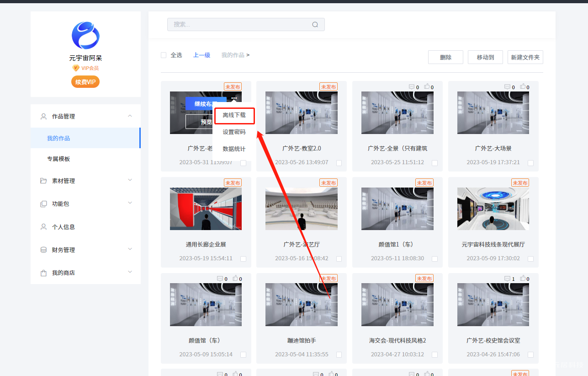Viewport: 588px width, 376px height.
Task: Click into the 搜索 search field
Action: [x=246, y=25]
